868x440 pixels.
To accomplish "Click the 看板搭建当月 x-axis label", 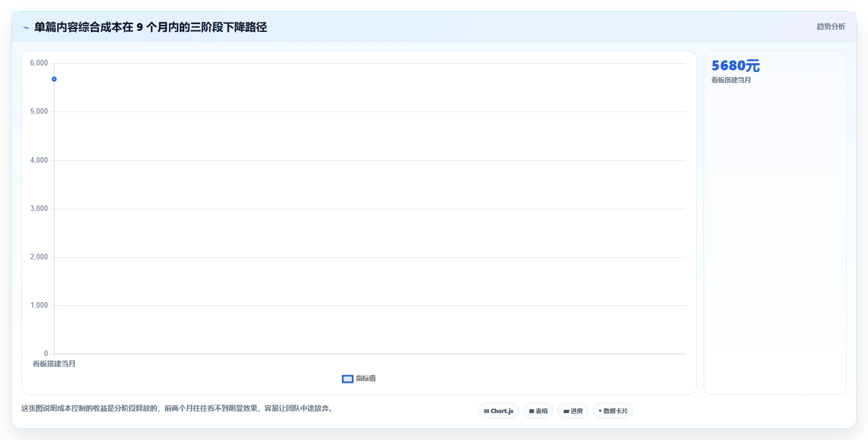I will tap(54, 364).
